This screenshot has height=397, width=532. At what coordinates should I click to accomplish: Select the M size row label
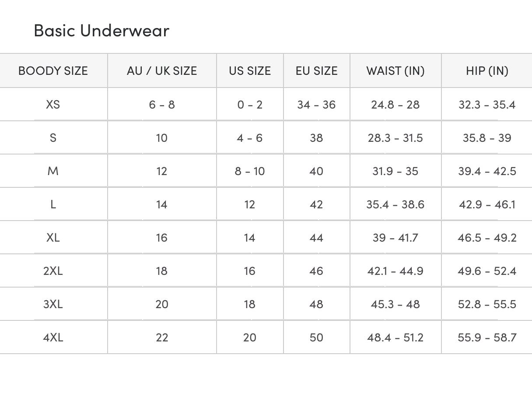(x=53, y=171)
